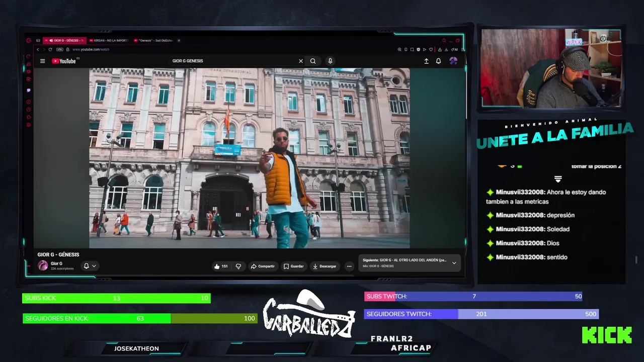Open the Gior G channel name link
Image resolution: width=644 pixels, height=362 pixels.
pyautogui.click(x=56, y=263)
